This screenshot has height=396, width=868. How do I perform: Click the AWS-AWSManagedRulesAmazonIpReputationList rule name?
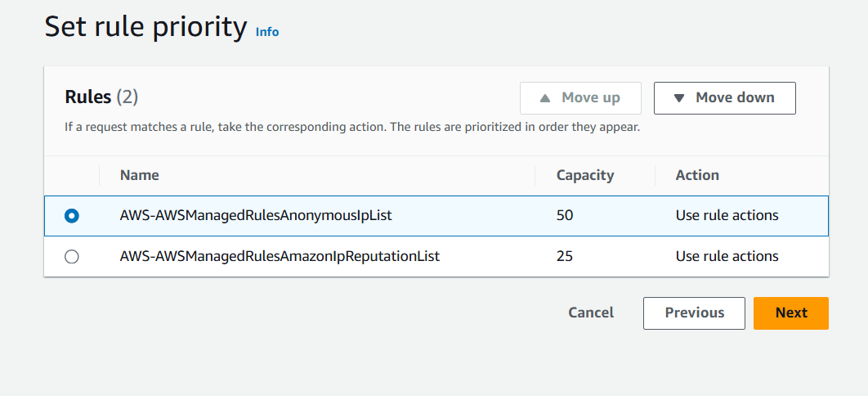point(280,257)
